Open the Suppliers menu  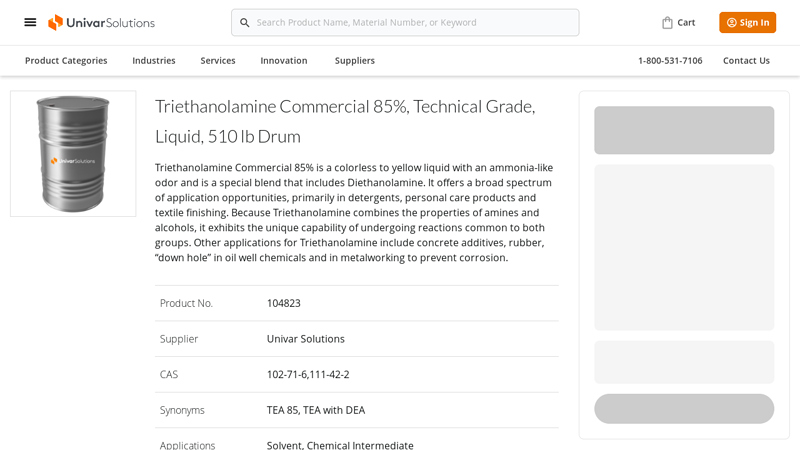[355, 61]
